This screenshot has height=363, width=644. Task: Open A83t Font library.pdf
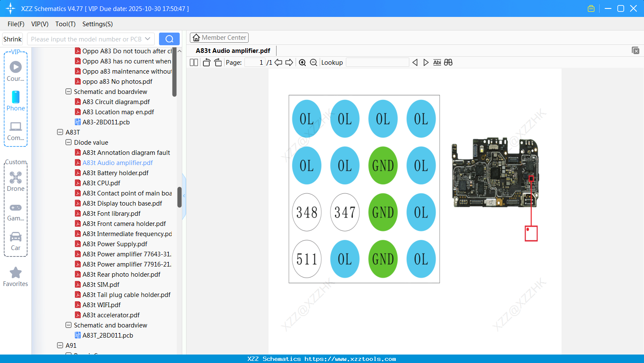coord(108,213)
